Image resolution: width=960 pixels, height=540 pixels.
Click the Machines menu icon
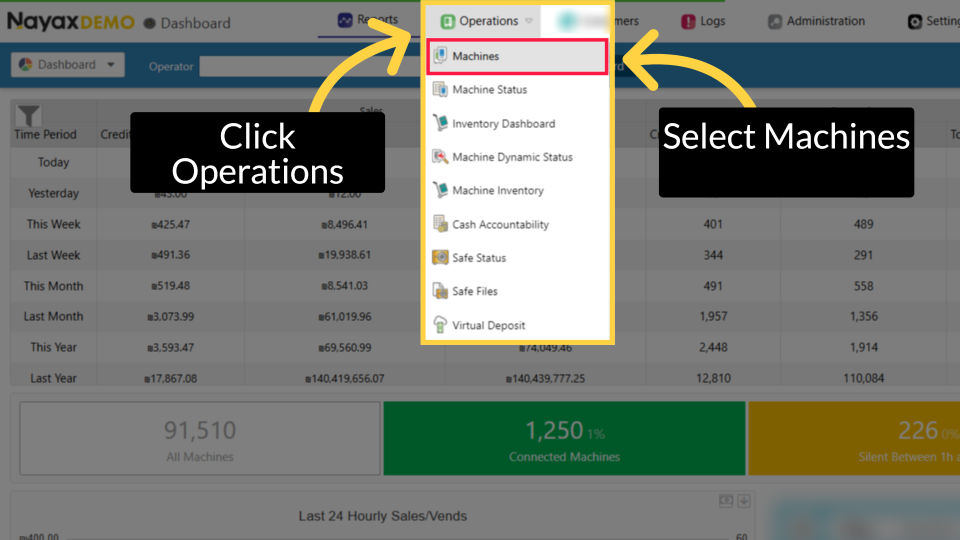(x=440, y=56)
